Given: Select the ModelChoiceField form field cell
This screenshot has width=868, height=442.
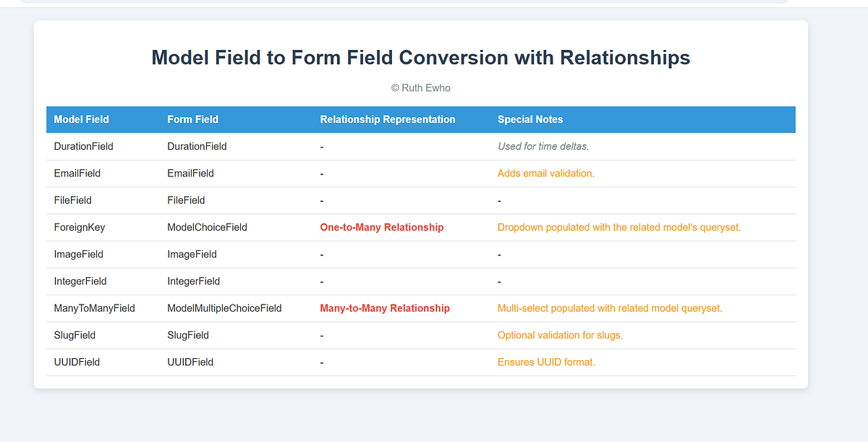Looking at the screenshot, I should point(206,227).
